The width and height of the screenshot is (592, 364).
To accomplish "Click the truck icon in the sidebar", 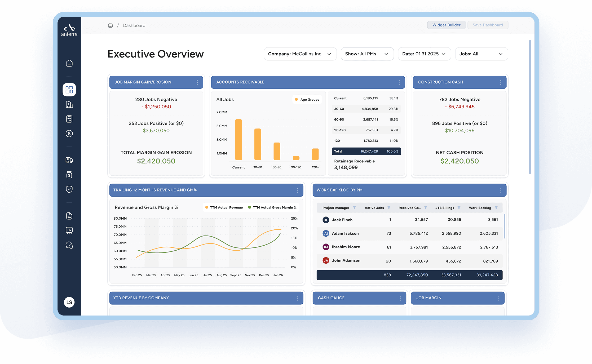I will coord(69,160).
